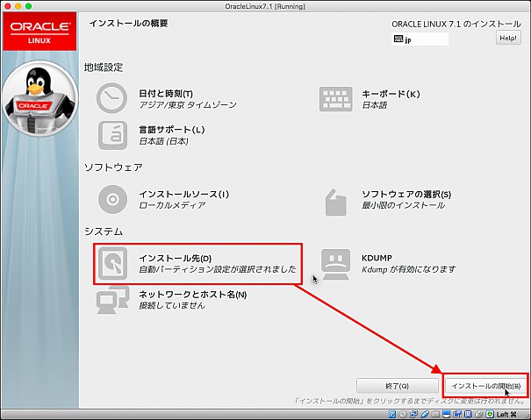531x420 pixels.
Task: Click the VirtualBox display status icon
Action: 447,414
